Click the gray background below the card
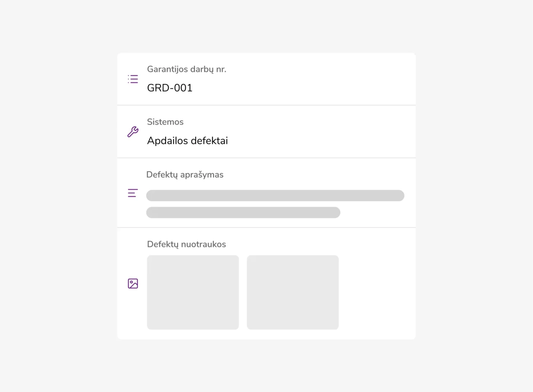 (x=266, y=365)
